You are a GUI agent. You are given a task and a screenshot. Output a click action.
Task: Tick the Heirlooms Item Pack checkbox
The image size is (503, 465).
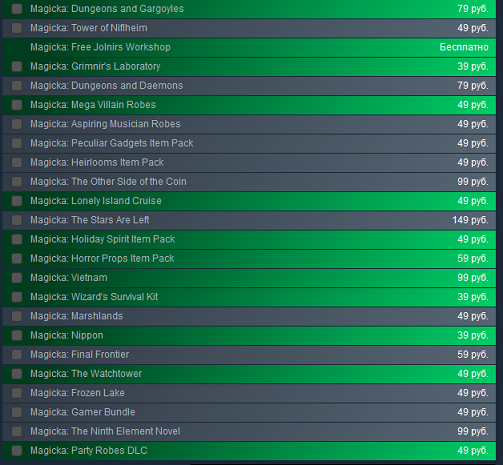pyautogui.click(x=17, y=163)
